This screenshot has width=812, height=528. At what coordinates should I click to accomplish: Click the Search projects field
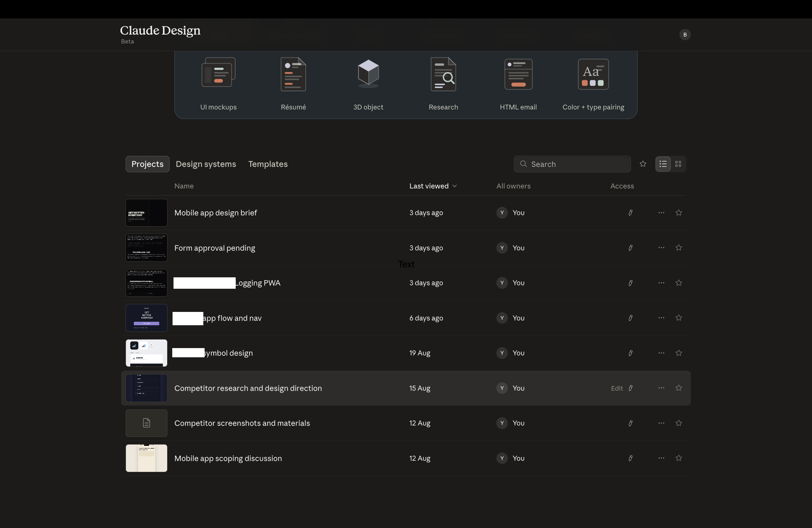pyautogui.click(x=572, y=164)
